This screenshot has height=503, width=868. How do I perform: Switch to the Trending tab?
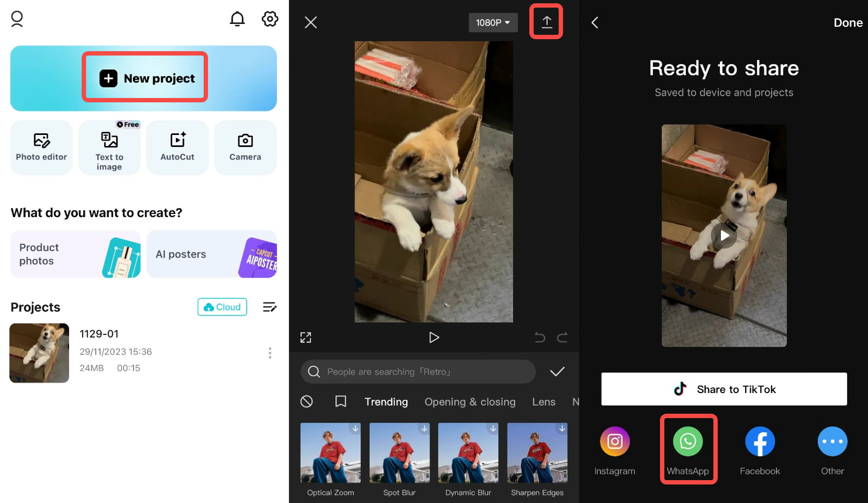(x=386, y=402)
